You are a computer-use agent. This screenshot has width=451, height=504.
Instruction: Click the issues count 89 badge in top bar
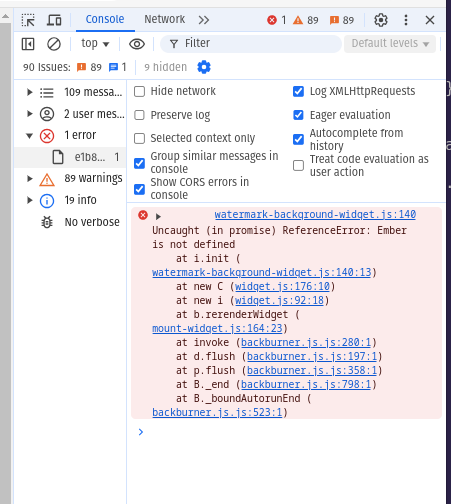pos(342,20)
